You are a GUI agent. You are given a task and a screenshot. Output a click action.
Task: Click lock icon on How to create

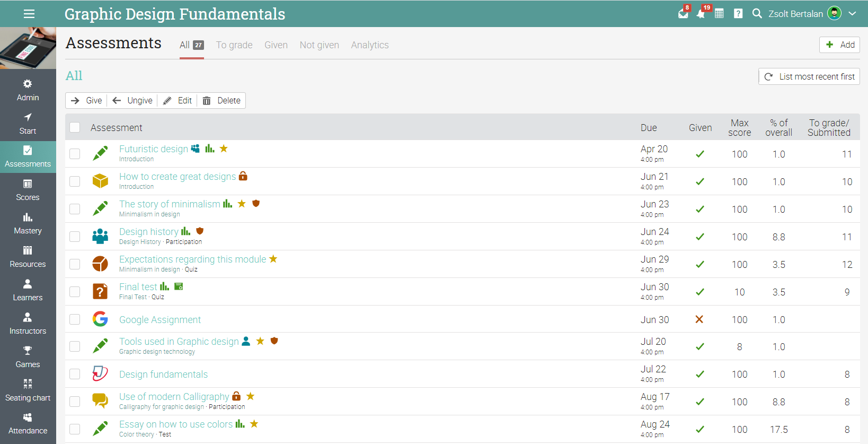pyautogui.click(x=243, y=176)
